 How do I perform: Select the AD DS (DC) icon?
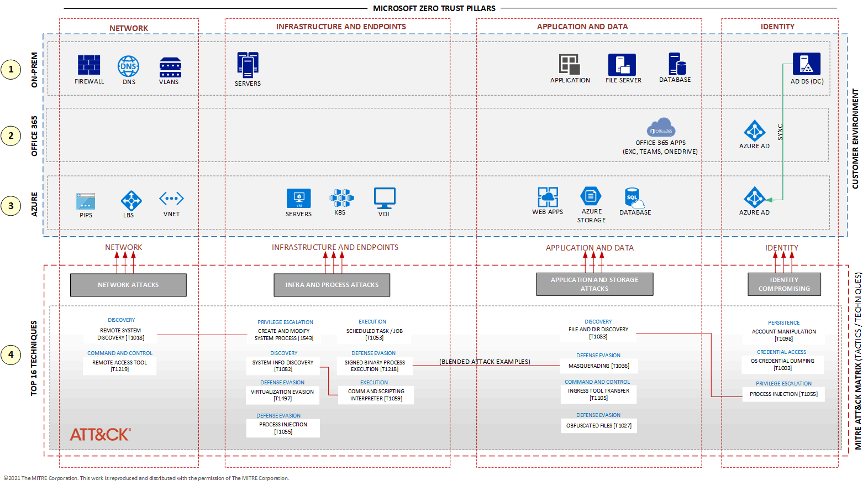tap(807, 64)
